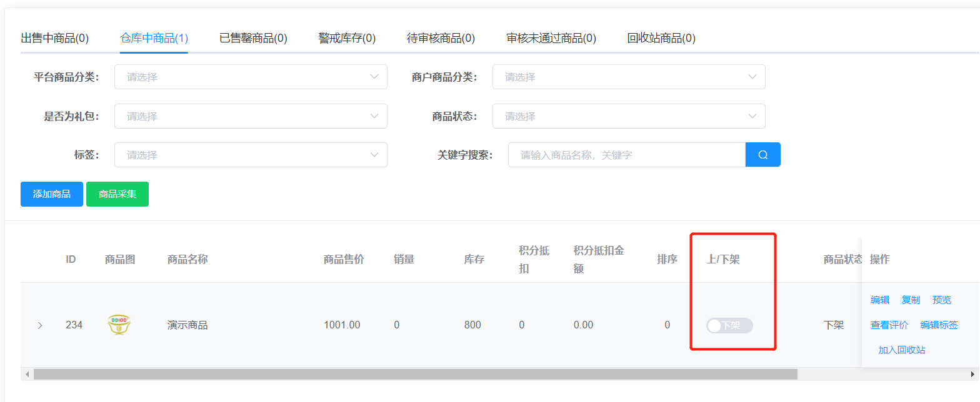The width and height of the screenshot is (980, 402).
Task: Click the green 商品采集 button
Action: 117,194
